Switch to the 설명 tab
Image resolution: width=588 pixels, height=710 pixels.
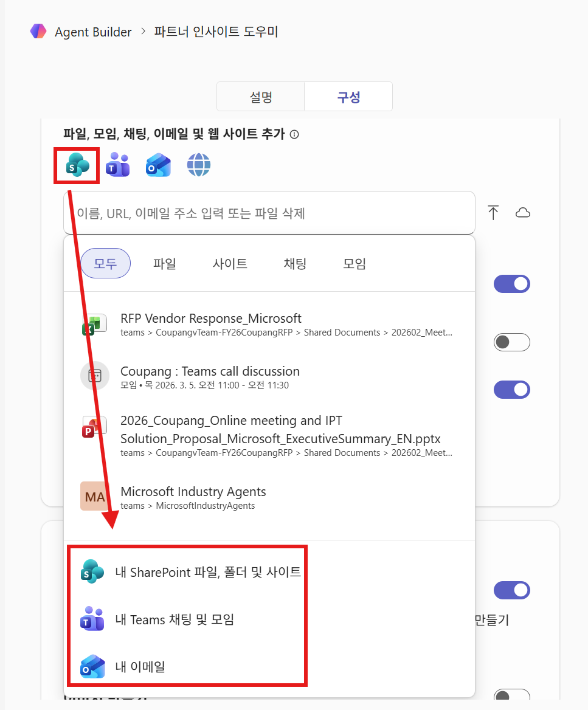coord(260,97)
